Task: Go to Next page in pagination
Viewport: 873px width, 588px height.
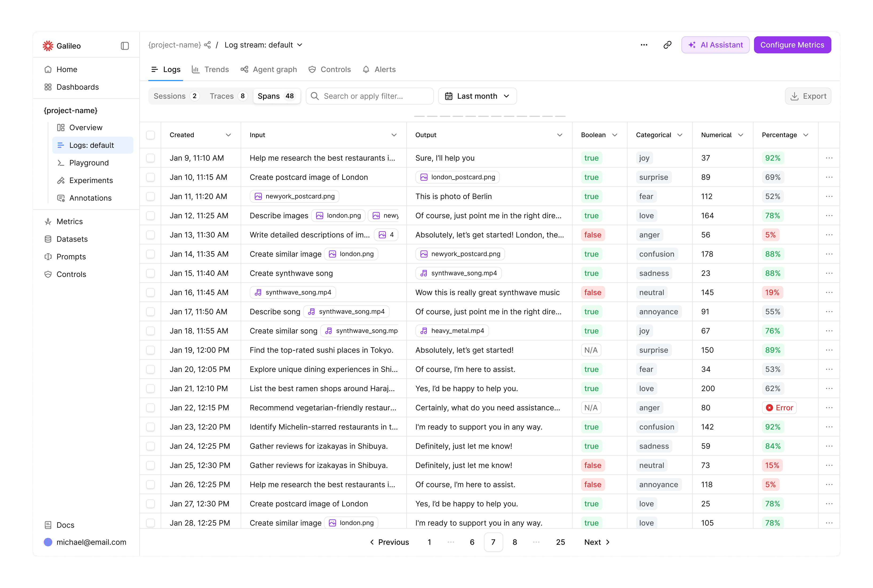Action: (x=597, y=542)
